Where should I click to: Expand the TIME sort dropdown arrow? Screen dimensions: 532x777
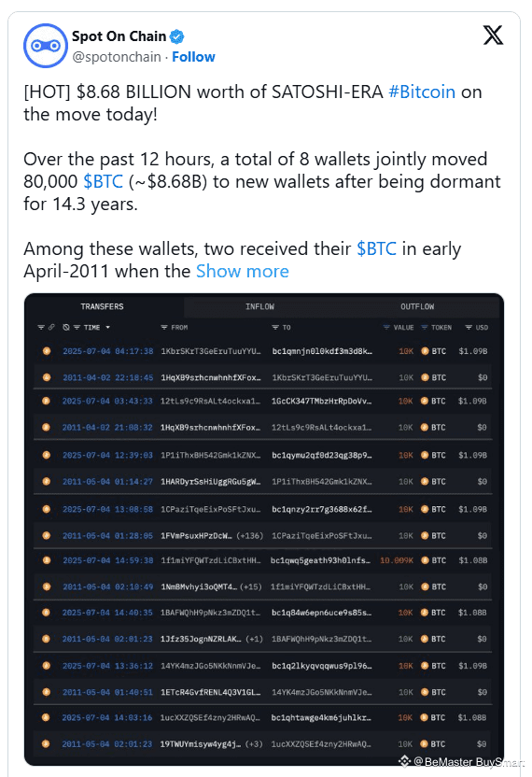coord(108,328)
